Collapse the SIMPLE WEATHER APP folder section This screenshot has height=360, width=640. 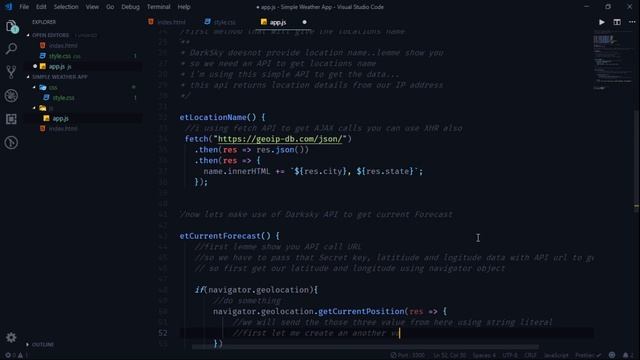[x=28, y=77]
